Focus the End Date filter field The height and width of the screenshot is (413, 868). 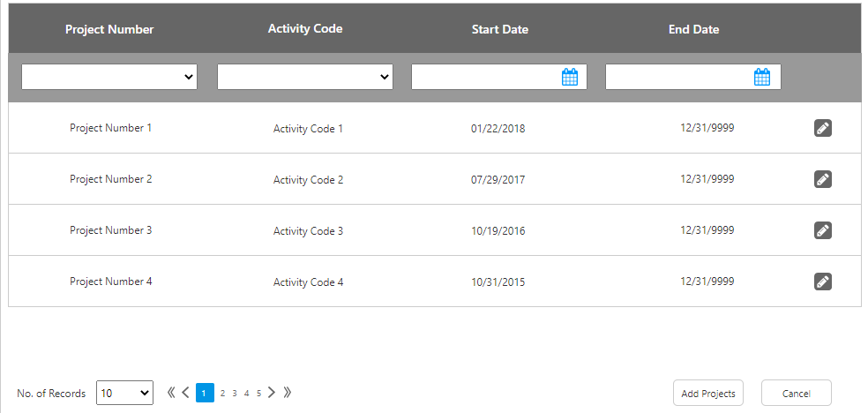click(x=677, y=78)
